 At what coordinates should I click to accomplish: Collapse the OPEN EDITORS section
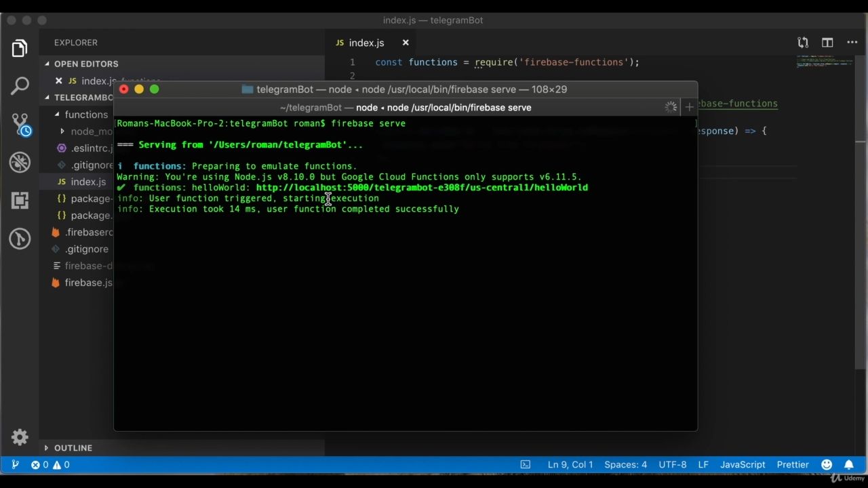tap(85, 64)
